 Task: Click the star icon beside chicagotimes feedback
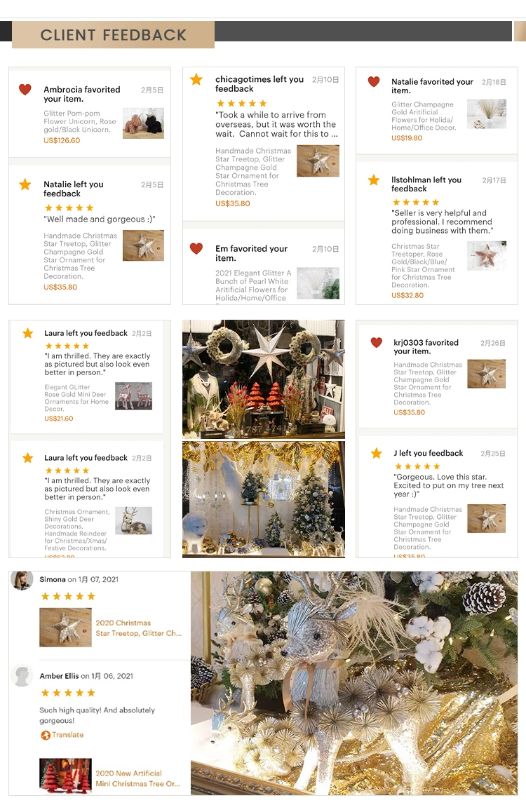point(196,79)
